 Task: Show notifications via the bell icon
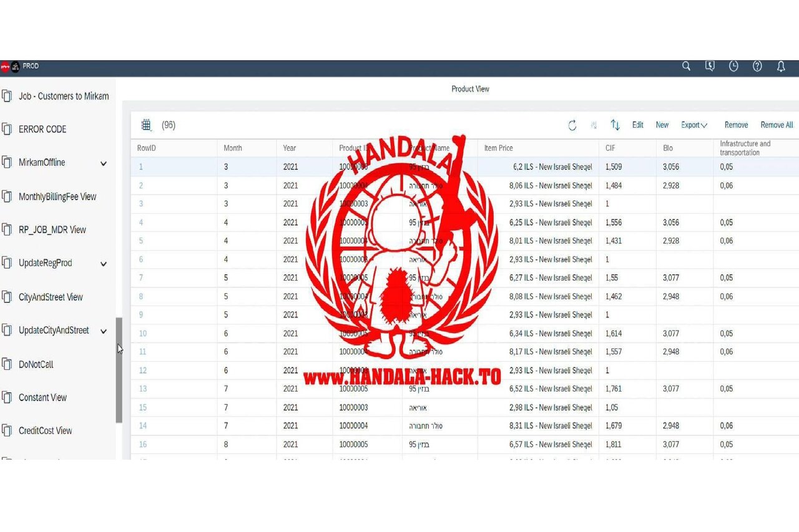pyautogui.click(x=781, y=66)
